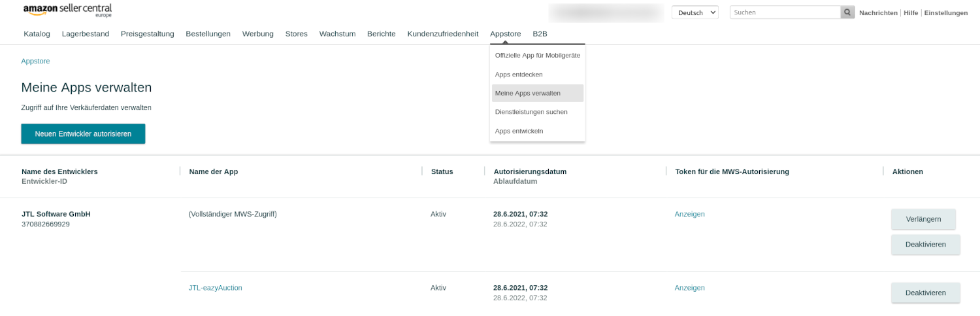
Task: Open Einstellungen in the header
Action: tap(946, 13)
